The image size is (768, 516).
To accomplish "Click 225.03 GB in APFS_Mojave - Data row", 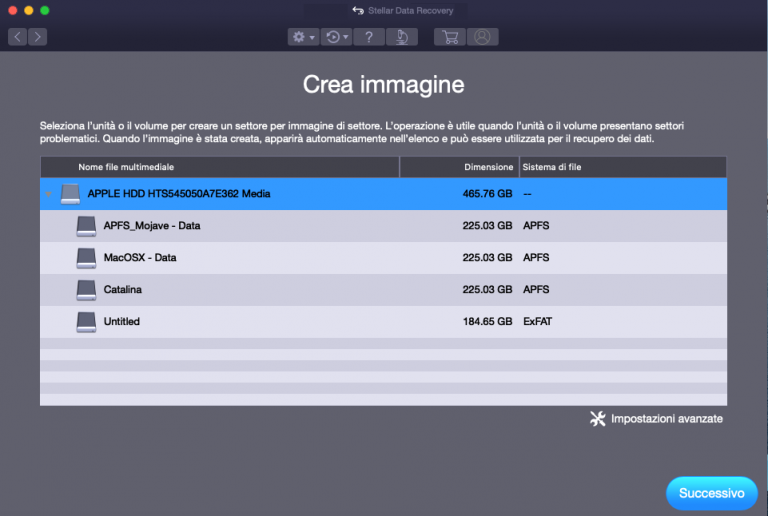I will pos(487,226).
